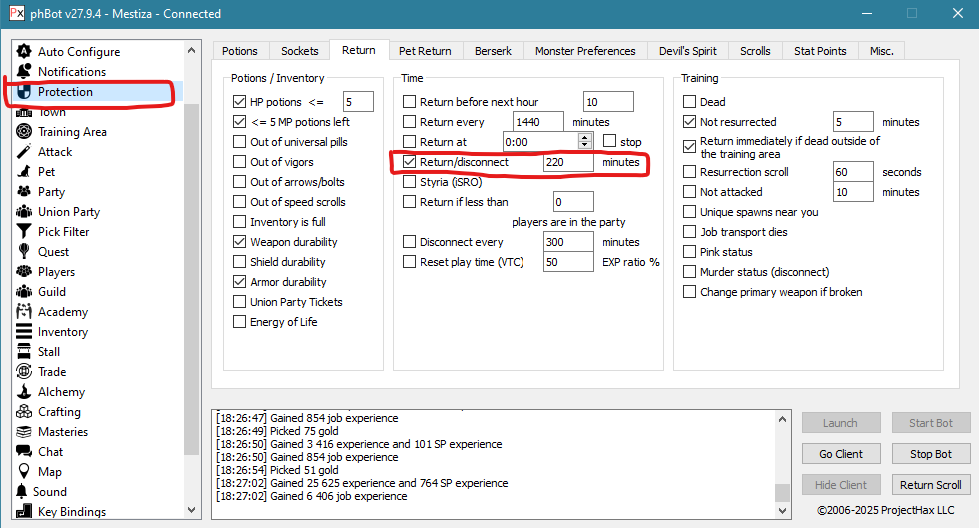Click the Attack sword icon in sidebar
Viewport: 979px width, 528px height.
pyautogui.click(x=23, y=152)
